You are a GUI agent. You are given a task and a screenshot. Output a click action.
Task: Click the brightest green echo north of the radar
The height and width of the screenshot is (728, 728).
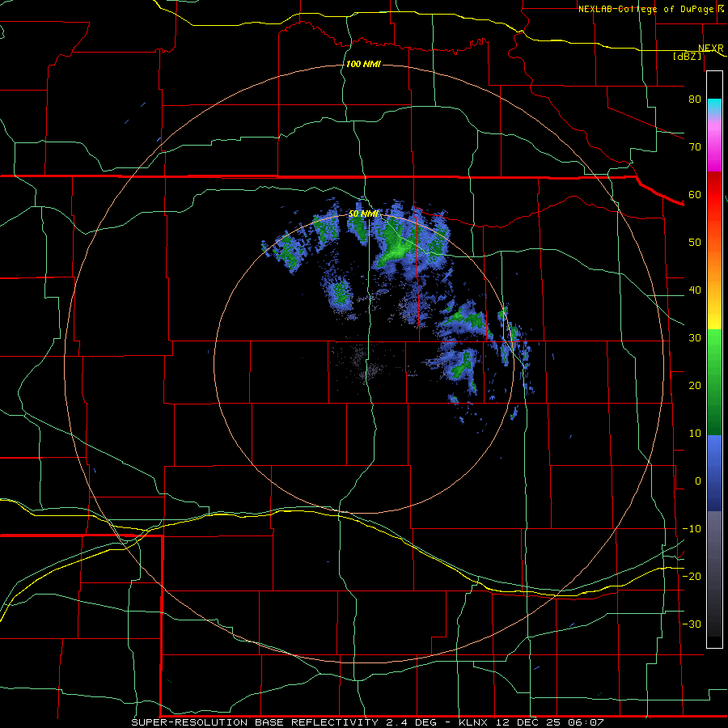pos(397,250)
